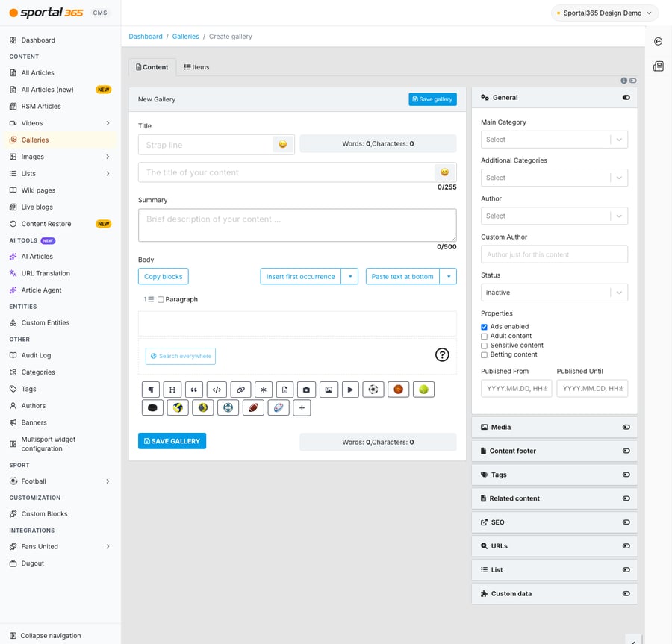
Task: Tick the Paragraph block checkbox
Action: point(161,300)
